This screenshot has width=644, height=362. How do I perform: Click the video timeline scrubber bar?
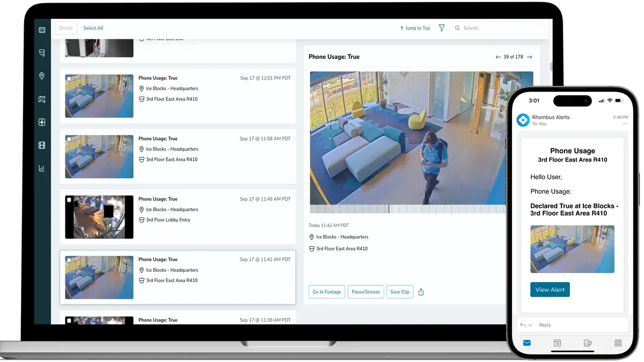coord(408,209)
